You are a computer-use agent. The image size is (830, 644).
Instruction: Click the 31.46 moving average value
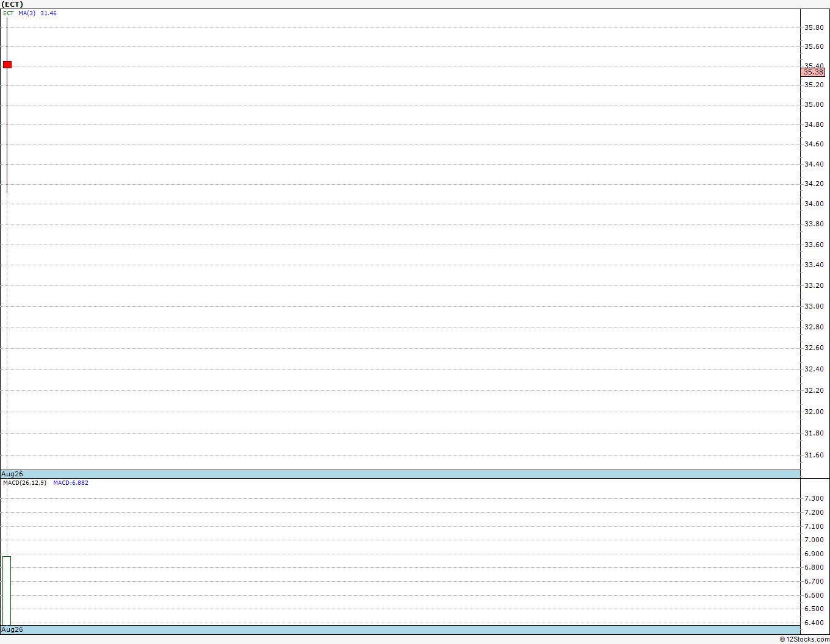click(x=48, y=13)
